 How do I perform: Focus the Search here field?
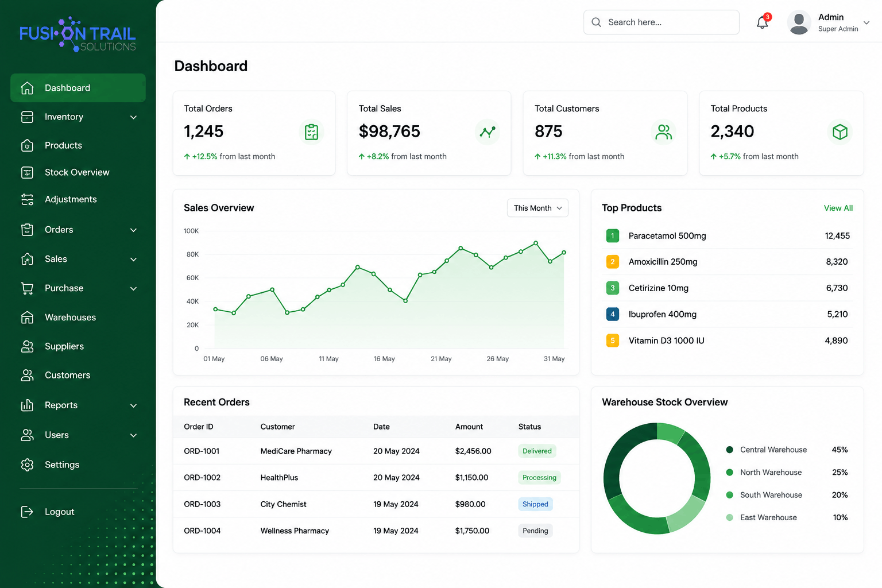[661, 22]
